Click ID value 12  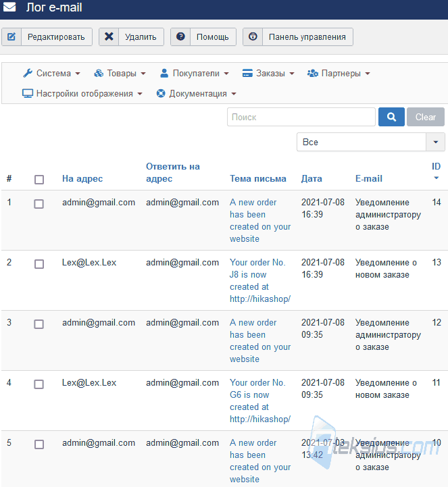[437, 322]
